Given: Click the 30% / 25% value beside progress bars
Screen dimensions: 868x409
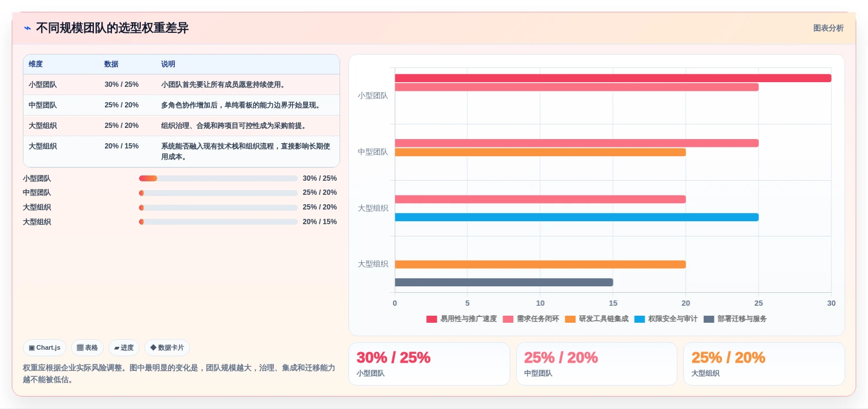Looking at the screenshot, I should click(x=320, y=178).
